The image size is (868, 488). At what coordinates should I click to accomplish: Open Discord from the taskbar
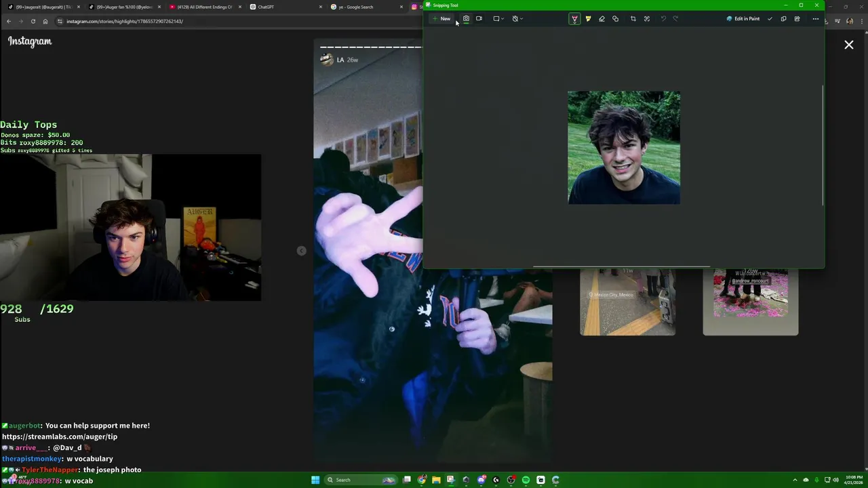click(481, 480)
